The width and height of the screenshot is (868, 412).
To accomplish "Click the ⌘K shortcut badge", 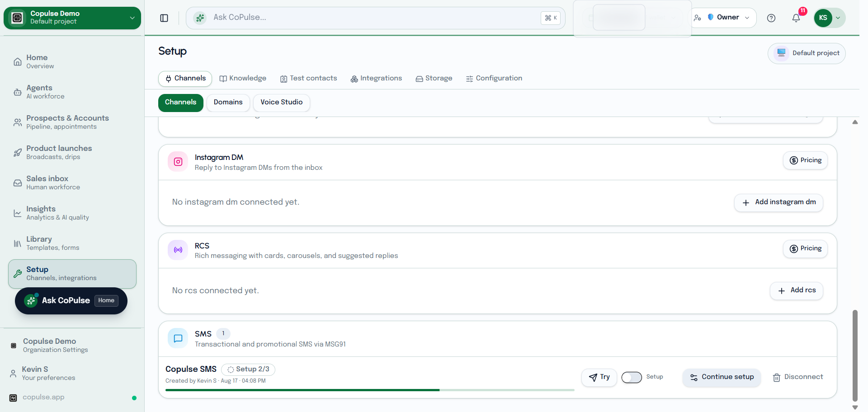I will (x=551, y=18).
